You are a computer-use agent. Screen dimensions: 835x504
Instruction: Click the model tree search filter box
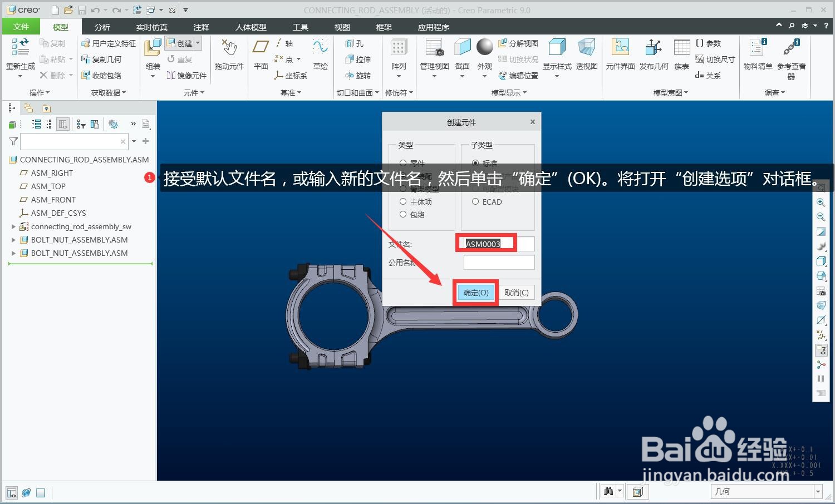[74, 141]
